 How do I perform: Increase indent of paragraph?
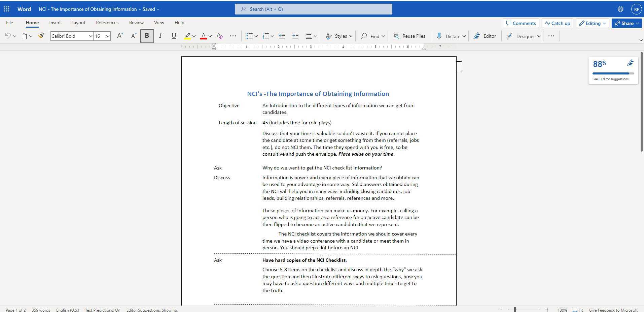295,36
